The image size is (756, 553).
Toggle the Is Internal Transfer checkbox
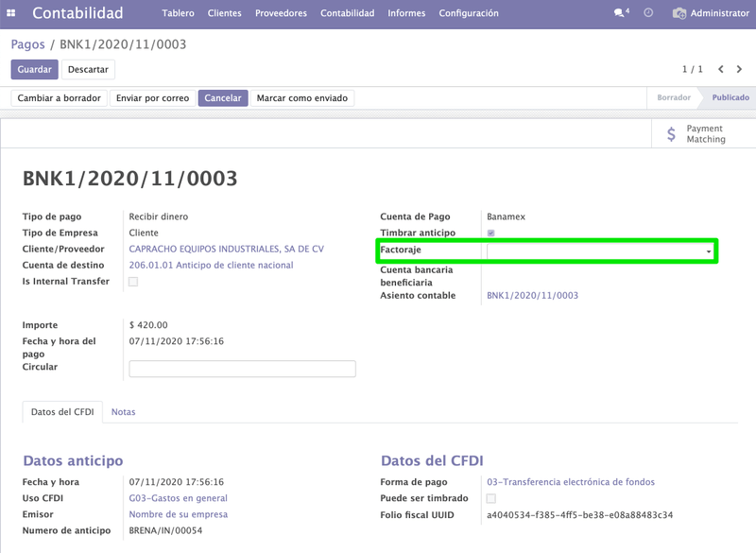pyautogui.click(x=133, y=282)
